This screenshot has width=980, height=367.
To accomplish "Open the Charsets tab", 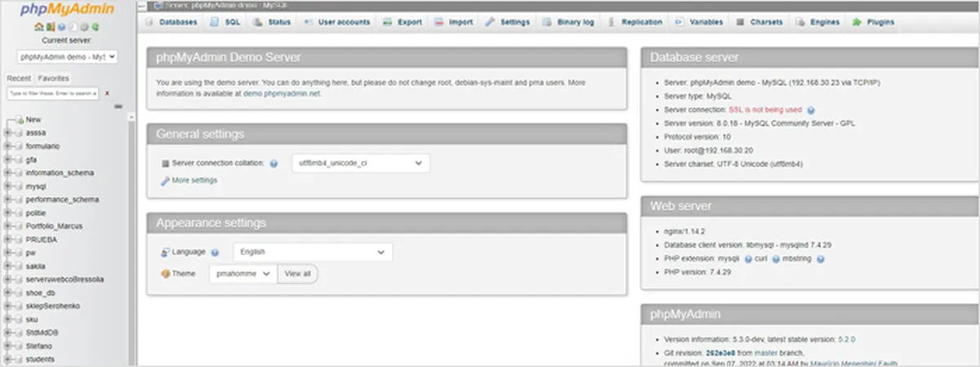I will click(x=759, y=22).
